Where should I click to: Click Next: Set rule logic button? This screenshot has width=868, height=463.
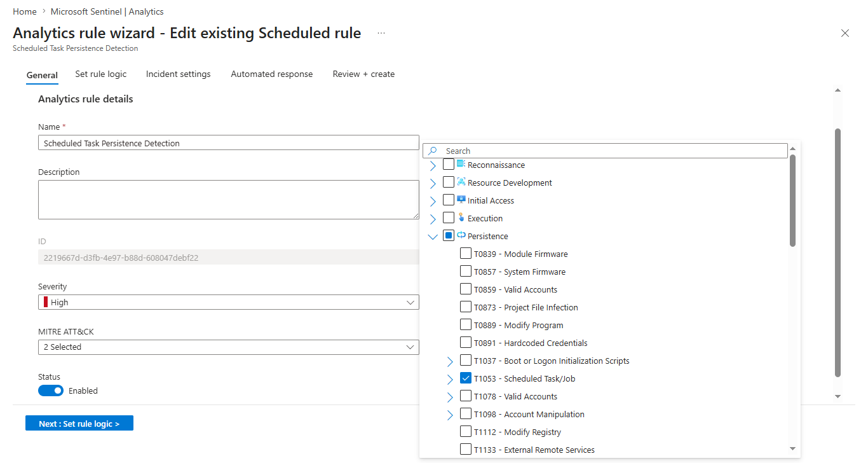tap(79, 424)
